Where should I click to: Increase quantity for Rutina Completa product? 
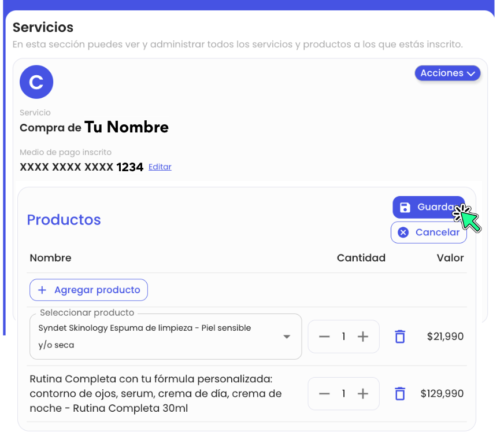pos(363,393)
